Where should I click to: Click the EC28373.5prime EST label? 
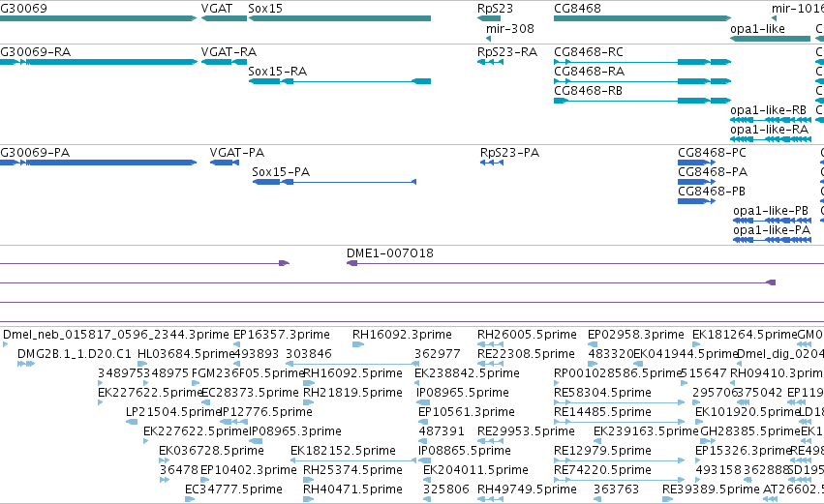[x=250, y=393]
